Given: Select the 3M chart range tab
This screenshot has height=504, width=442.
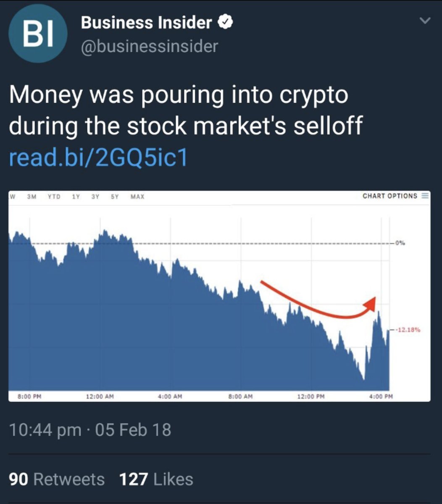Looking at the screenshot, I should coord(32,197).
